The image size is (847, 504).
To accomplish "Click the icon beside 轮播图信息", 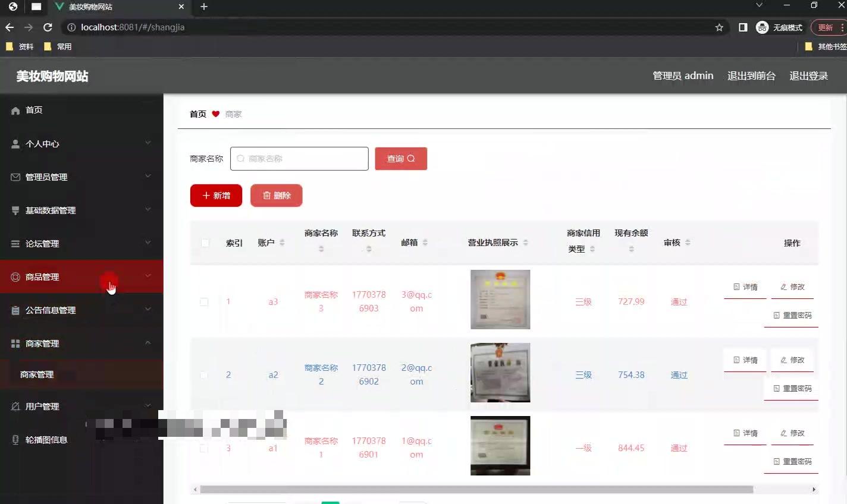I will (x=15, y=440).
